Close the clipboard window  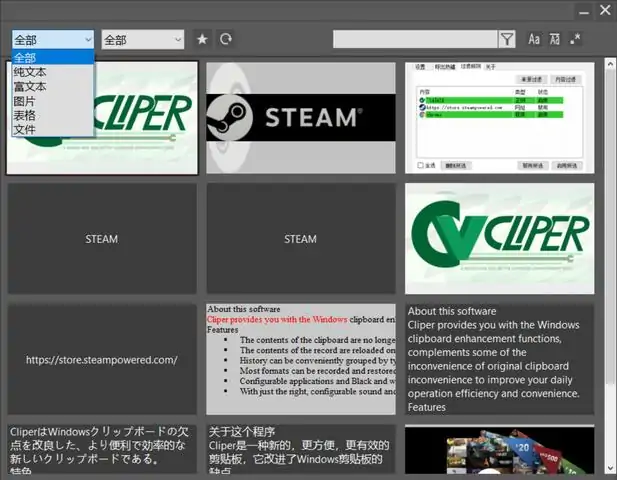pyautogui.click(x=604, y=10)
